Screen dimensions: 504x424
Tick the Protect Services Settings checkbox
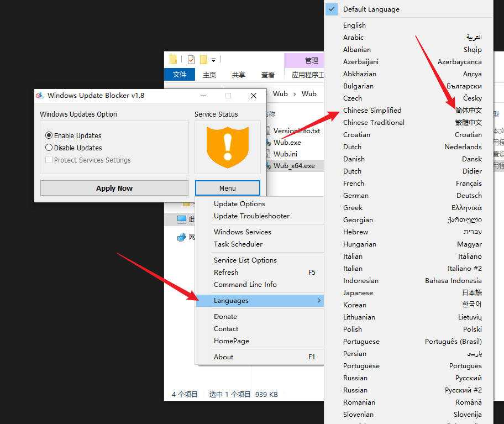(49, 160)
